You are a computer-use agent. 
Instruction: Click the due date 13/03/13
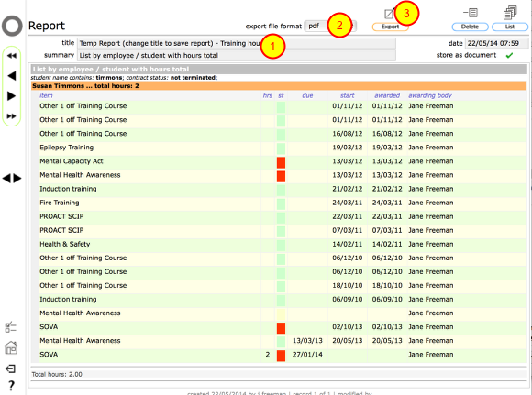coord(307,341)
